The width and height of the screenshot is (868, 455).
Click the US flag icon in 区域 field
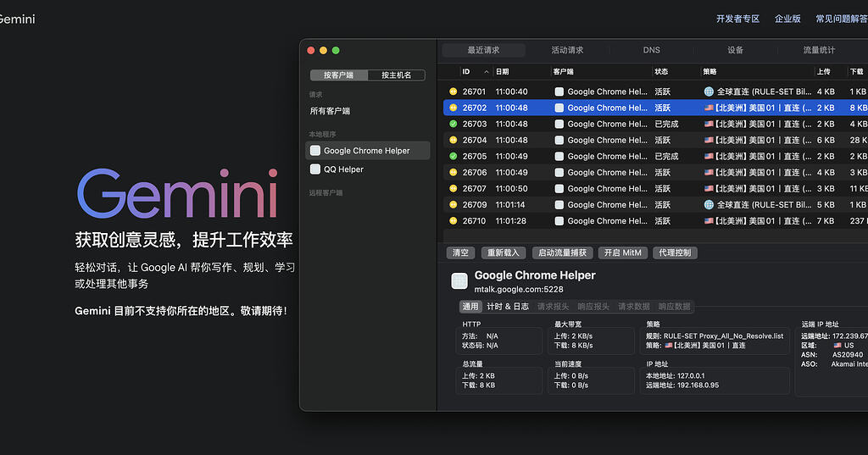(837, 346)
